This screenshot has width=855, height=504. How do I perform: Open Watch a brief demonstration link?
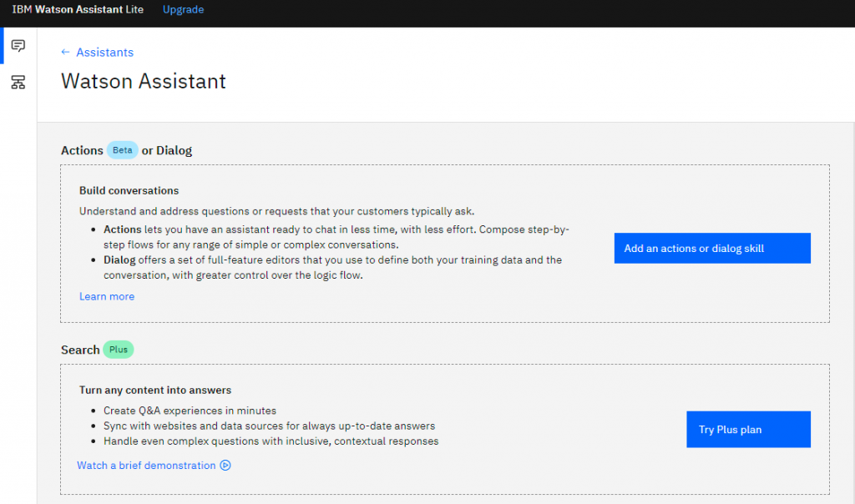pos(146,466)
